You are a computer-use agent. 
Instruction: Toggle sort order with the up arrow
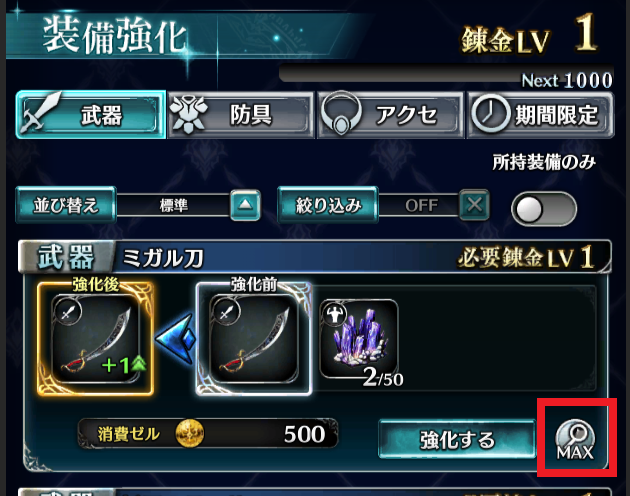[x=245, y=205]
